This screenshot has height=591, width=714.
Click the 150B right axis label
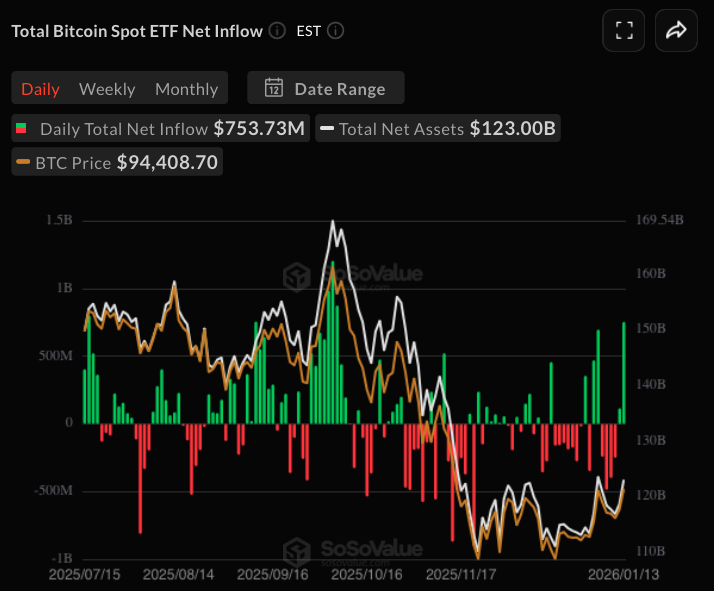pos(651,328)
